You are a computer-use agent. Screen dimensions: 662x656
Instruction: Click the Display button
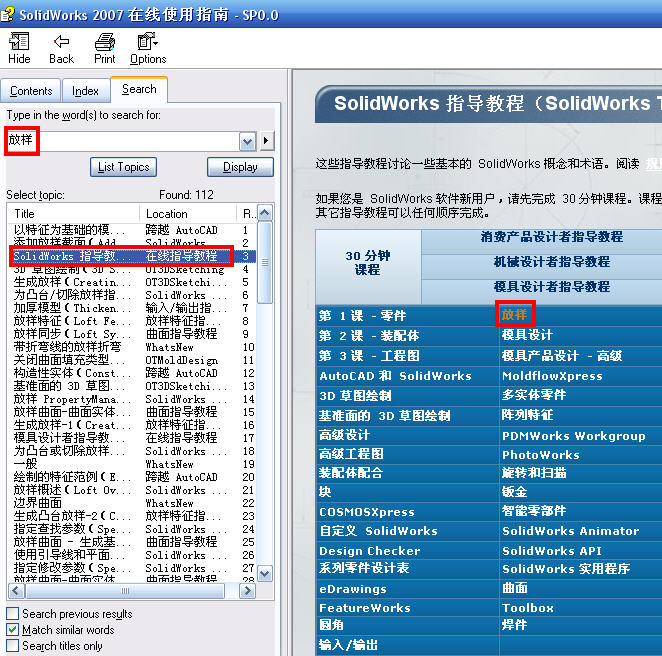tap(240, 167)
